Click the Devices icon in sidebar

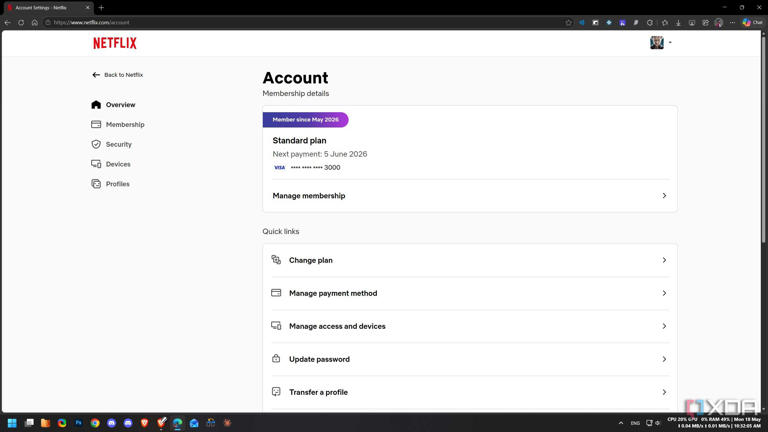click(x=96, y=164)
